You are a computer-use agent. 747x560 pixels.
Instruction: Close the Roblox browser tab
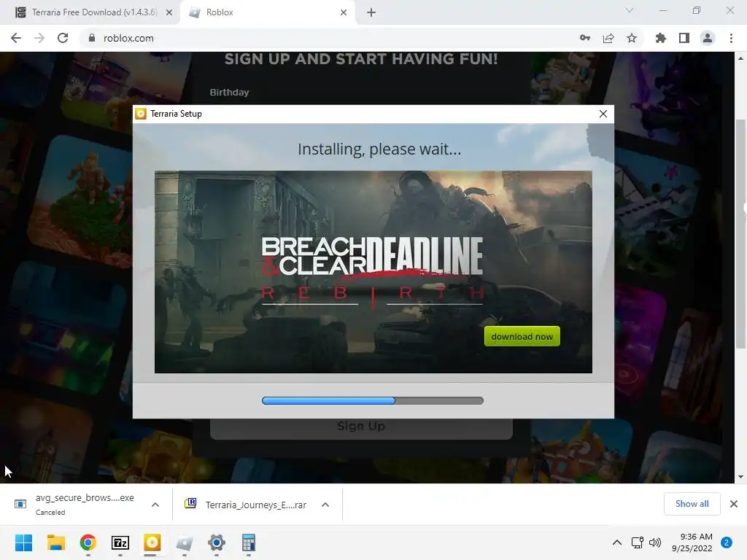(x=344, y=12)
